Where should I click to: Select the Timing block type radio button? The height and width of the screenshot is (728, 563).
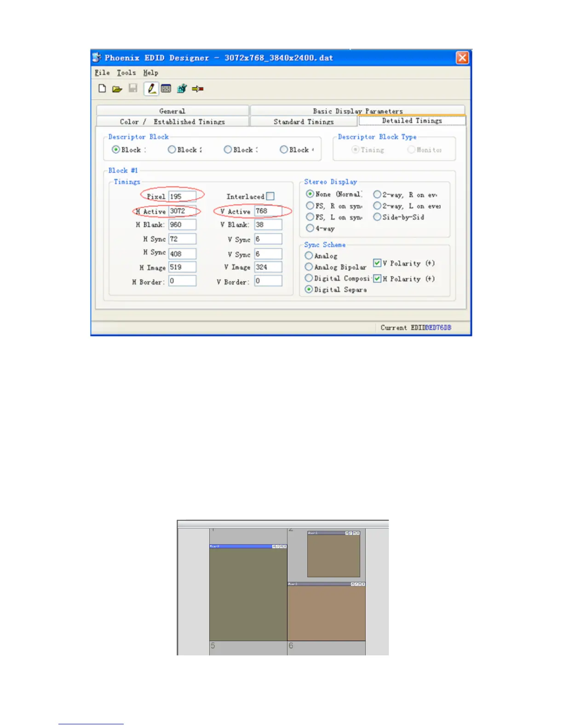click(x=355, y=150)
